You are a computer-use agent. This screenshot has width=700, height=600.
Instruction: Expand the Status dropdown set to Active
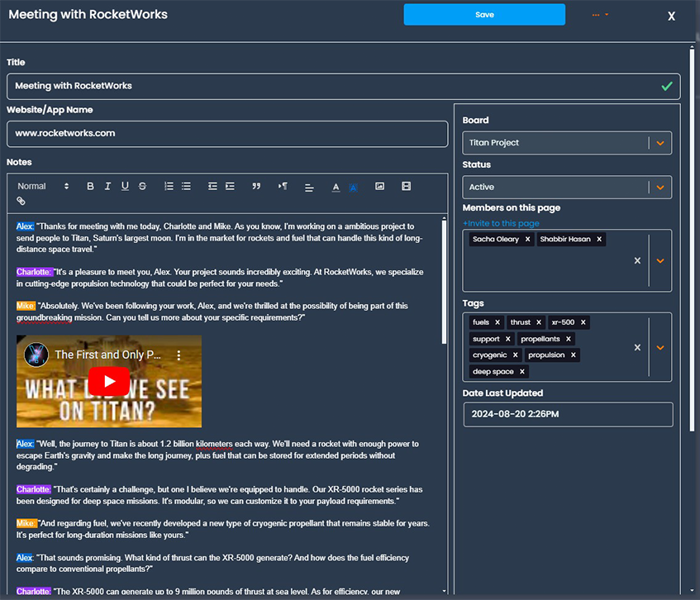(x=660, y=188)
